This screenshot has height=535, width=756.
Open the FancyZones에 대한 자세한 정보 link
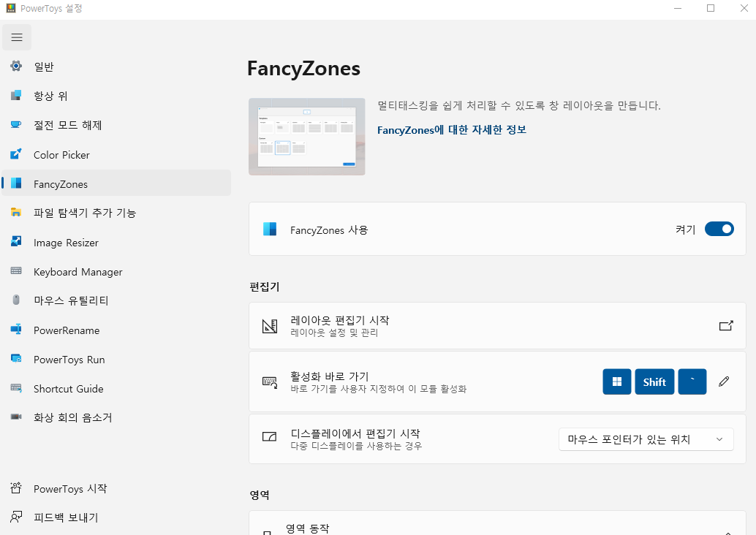[x=451, y=129]
